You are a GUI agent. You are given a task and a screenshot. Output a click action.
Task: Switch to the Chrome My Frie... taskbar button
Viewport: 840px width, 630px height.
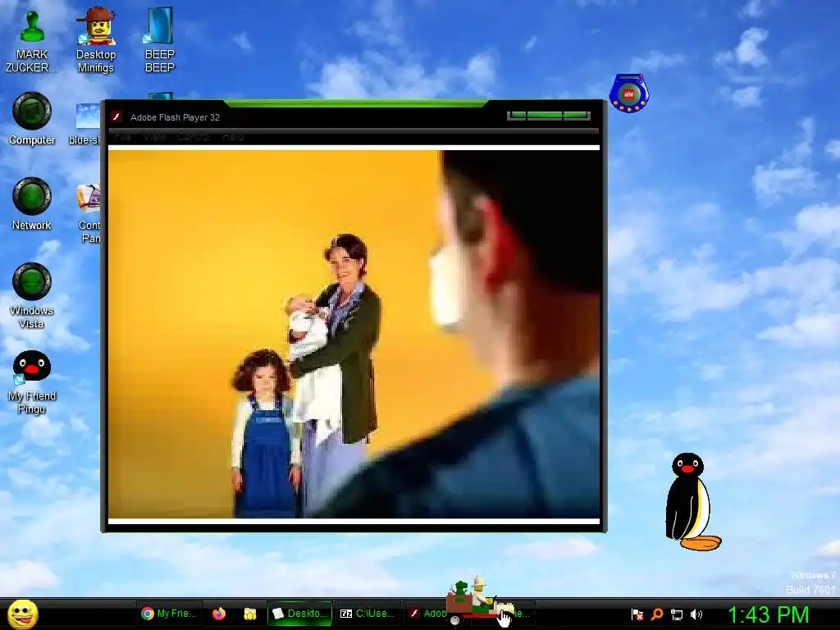[x=169, y=614]
